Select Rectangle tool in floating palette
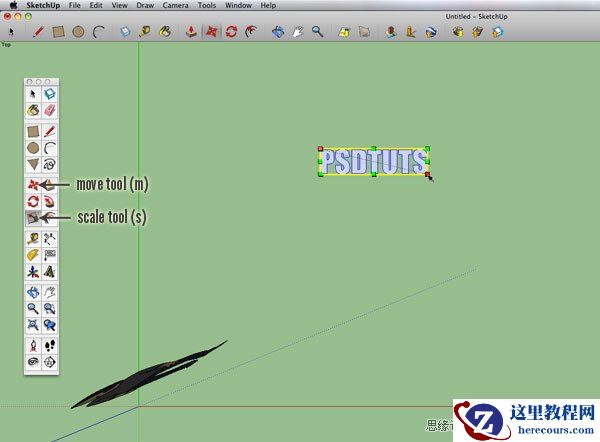600x442 pixels. [x=33, y=131]
